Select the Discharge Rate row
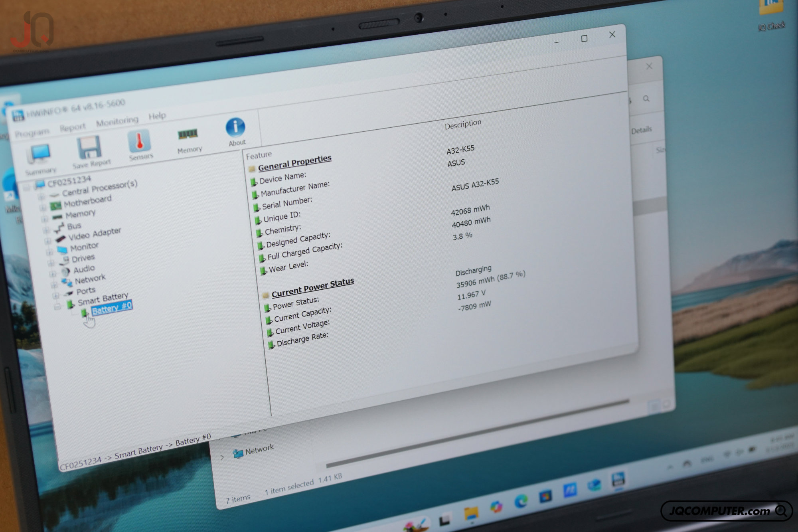Viewport: 798px width, 532px height. [x=302, y=339]
